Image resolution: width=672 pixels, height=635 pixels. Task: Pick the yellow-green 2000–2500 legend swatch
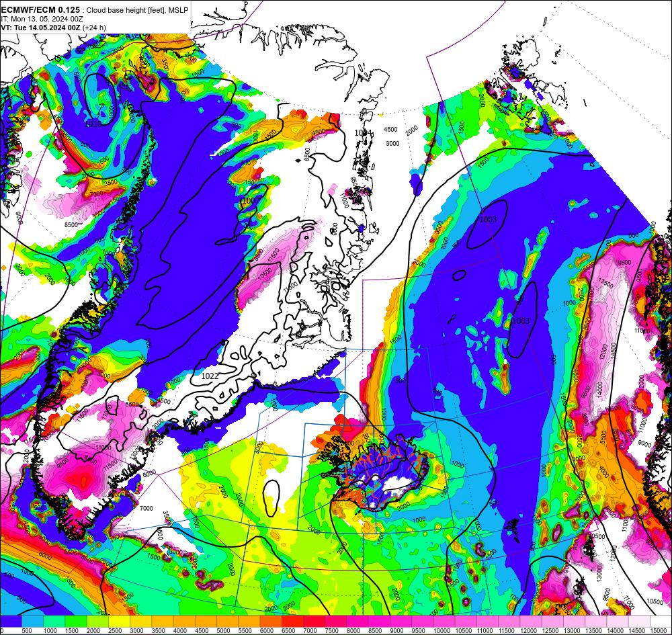coord(97,621)
